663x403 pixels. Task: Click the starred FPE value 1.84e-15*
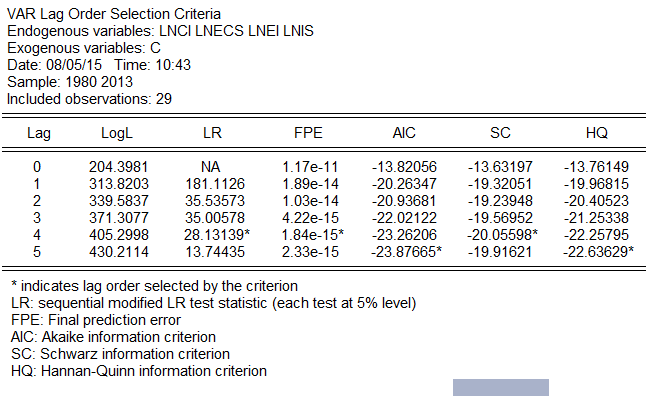[x=312, y=233]
